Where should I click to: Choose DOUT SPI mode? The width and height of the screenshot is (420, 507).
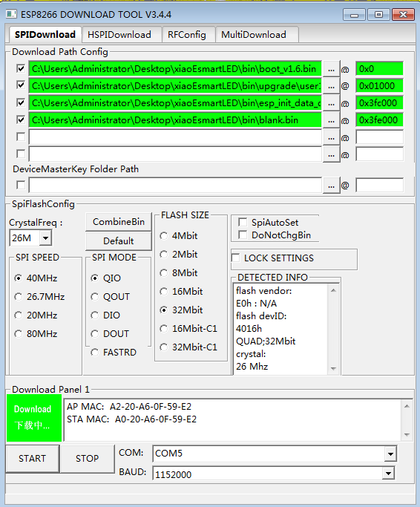(x=95, y=334)
